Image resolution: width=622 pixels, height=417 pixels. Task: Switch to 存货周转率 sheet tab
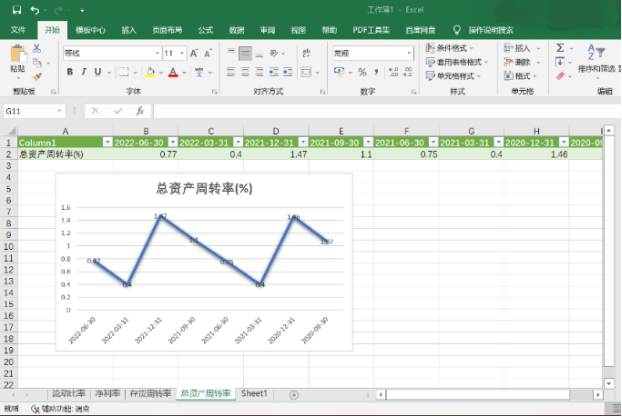151,394
